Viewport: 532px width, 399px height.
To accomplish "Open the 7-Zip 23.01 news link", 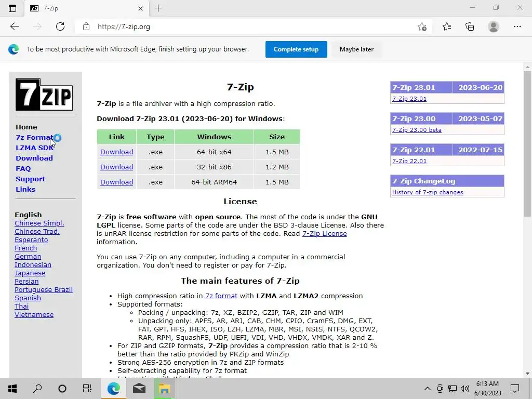I will (409, 99).
